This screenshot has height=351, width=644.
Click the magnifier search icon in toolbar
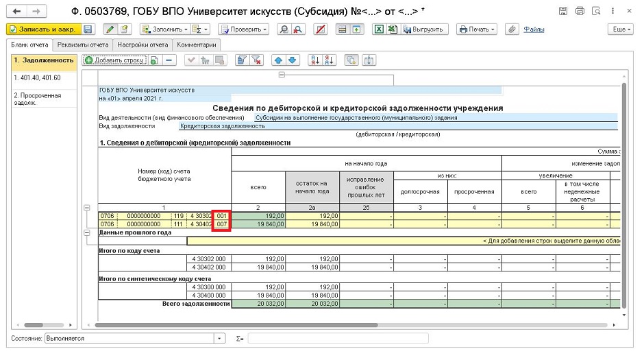pyautogui.click(x=284, y=29)
